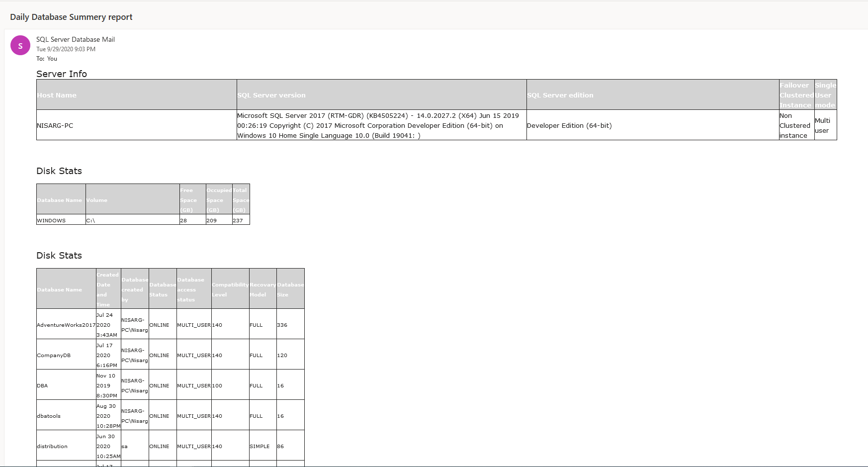Select the 'Developer Edition (64-bit)' edition cell

(653, 125)
